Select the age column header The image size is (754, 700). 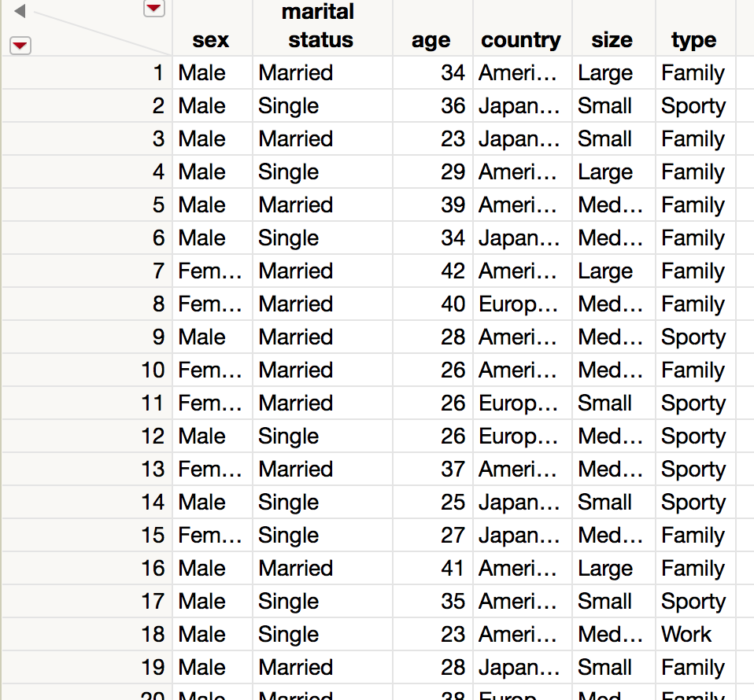pyautogui.click(x=431, y=40)
